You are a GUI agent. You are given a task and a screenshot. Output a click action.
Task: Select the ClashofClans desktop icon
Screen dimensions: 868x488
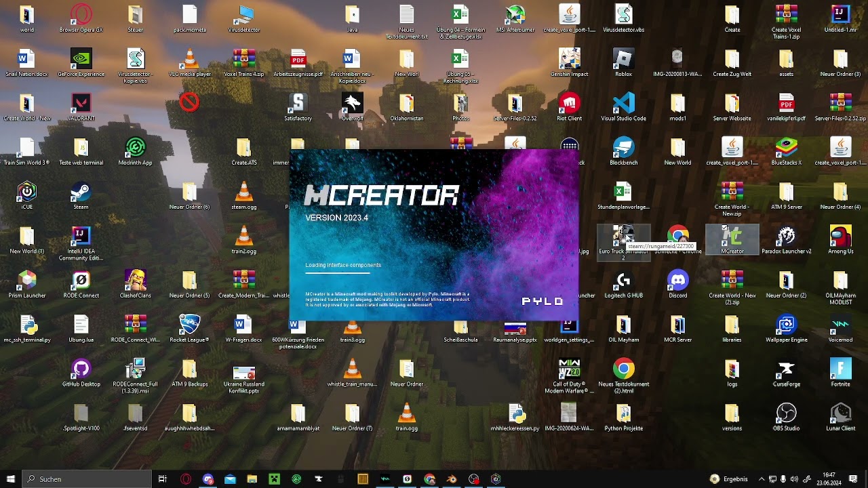pyautogui.click(x=135, y=285)
